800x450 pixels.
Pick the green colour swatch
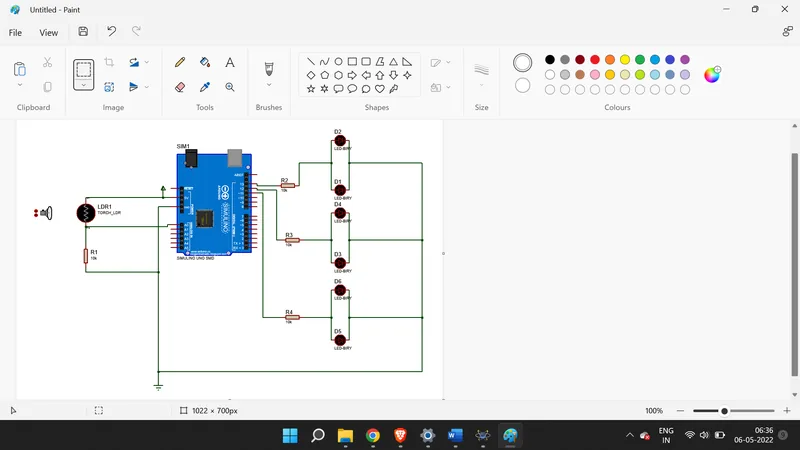click(x=640, y=60)
